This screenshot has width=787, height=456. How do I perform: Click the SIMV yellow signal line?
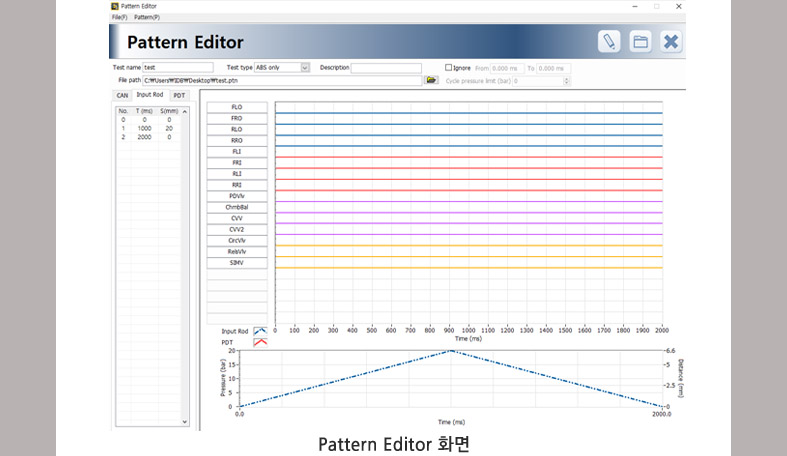tap(469, 268)
